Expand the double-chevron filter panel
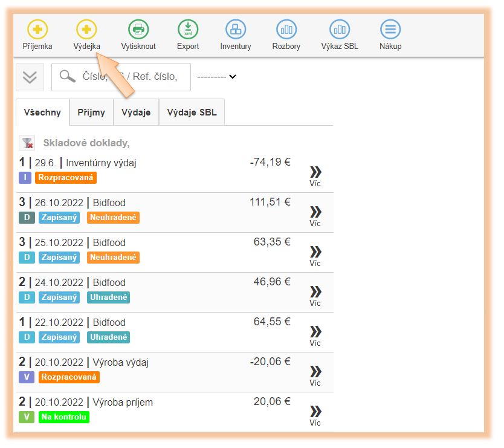 click(x=30, y=77)
